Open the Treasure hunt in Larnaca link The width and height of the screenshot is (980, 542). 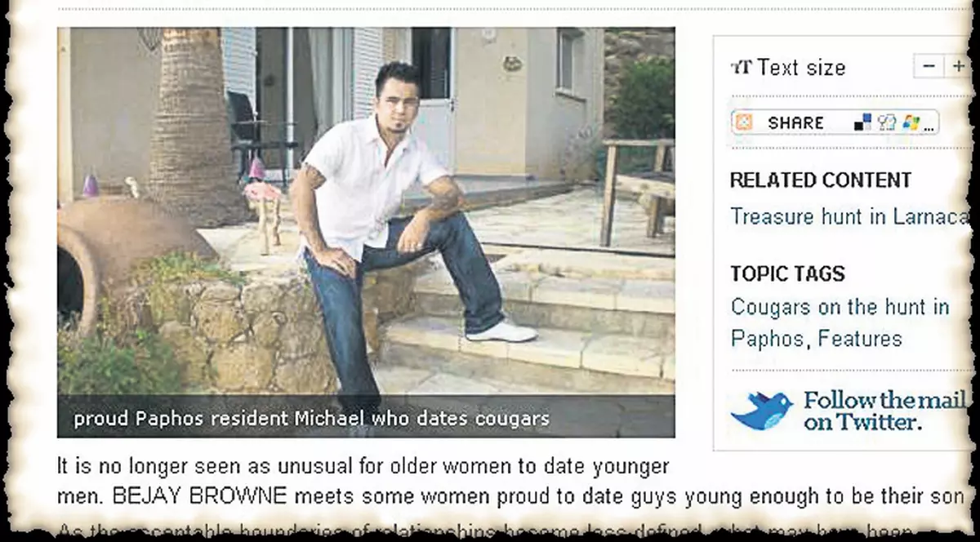[849, 216]
